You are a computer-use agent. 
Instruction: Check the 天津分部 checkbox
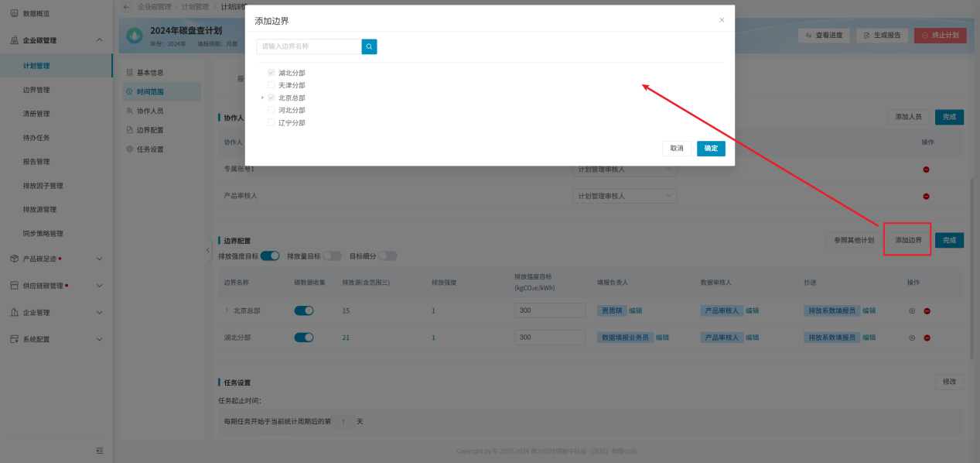pyautogui.click(x=271, y=85)
